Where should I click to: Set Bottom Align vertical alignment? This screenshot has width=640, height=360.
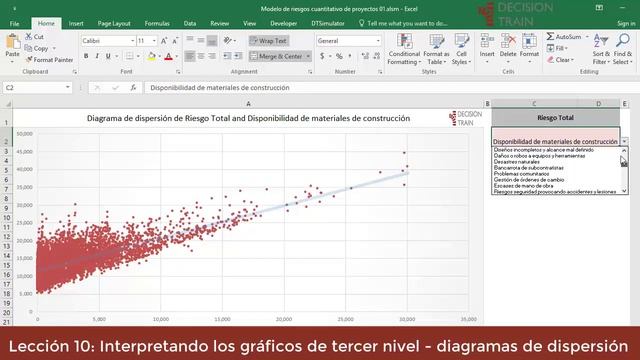click(x=212, y=40)
